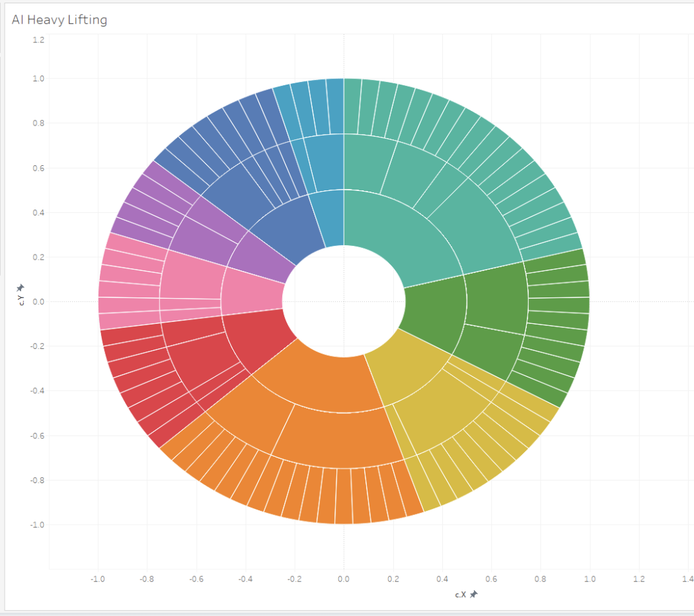The height and width of the screenshot is (616, 694).
Task: Select the purple innermost ring segment
Action: 263,259
